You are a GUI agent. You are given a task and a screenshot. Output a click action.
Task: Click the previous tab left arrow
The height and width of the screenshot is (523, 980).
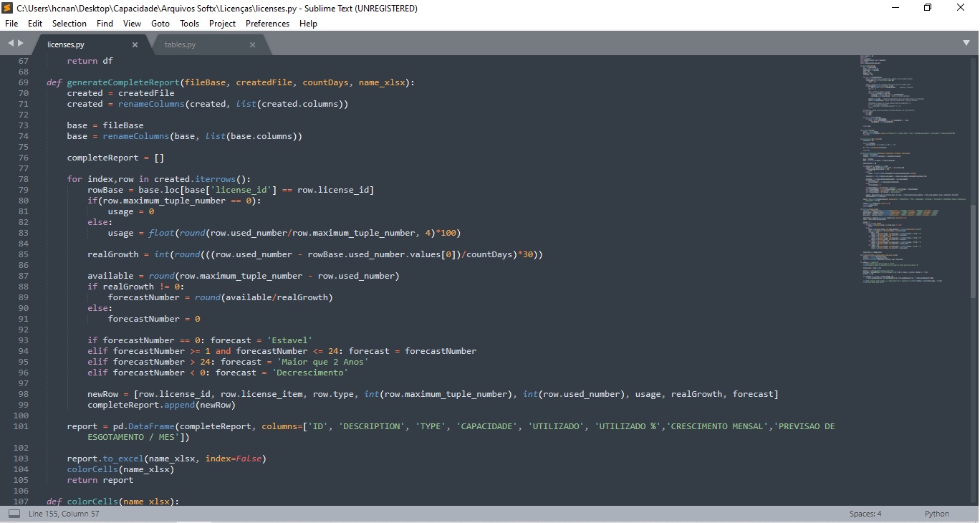[11, 44]
